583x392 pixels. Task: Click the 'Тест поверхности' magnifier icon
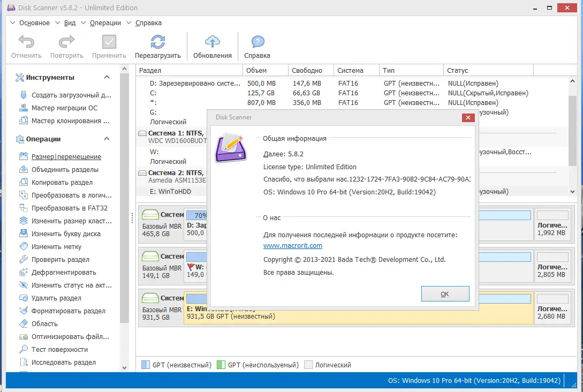click(x=24, y=349)
